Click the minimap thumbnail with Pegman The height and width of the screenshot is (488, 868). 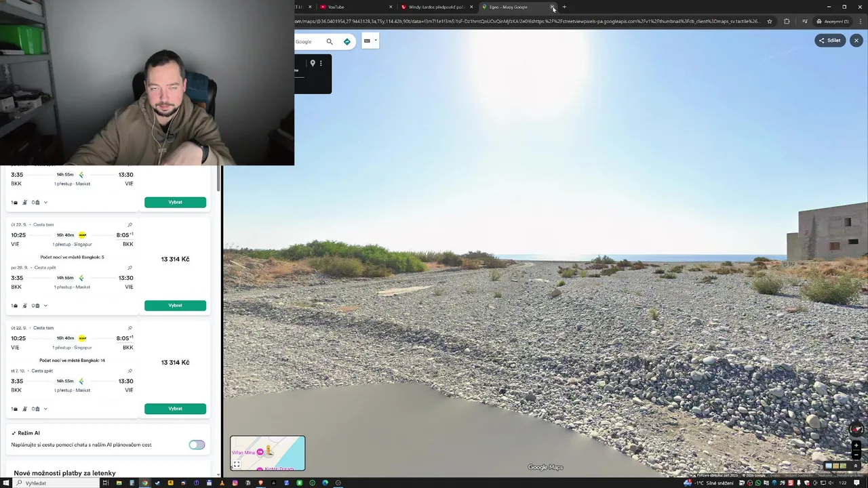click(x=268, y=453)
